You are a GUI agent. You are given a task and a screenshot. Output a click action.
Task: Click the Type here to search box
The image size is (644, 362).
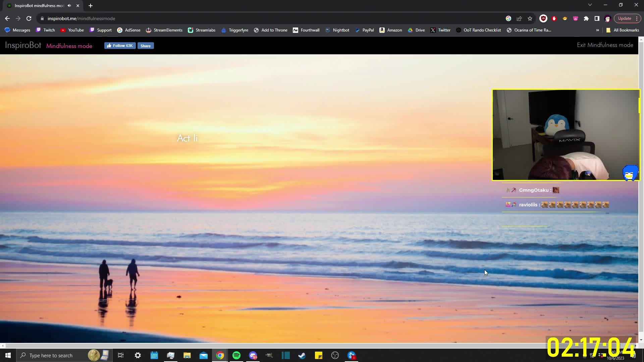[x=64, y=355]
